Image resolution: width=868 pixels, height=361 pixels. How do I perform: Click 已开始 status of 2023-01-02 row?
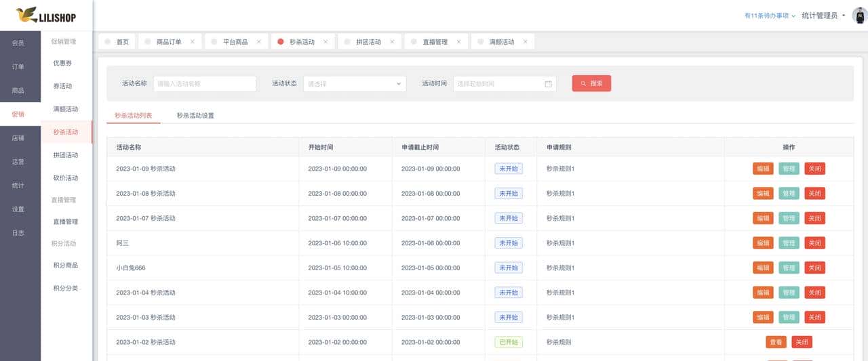(509, 342)
